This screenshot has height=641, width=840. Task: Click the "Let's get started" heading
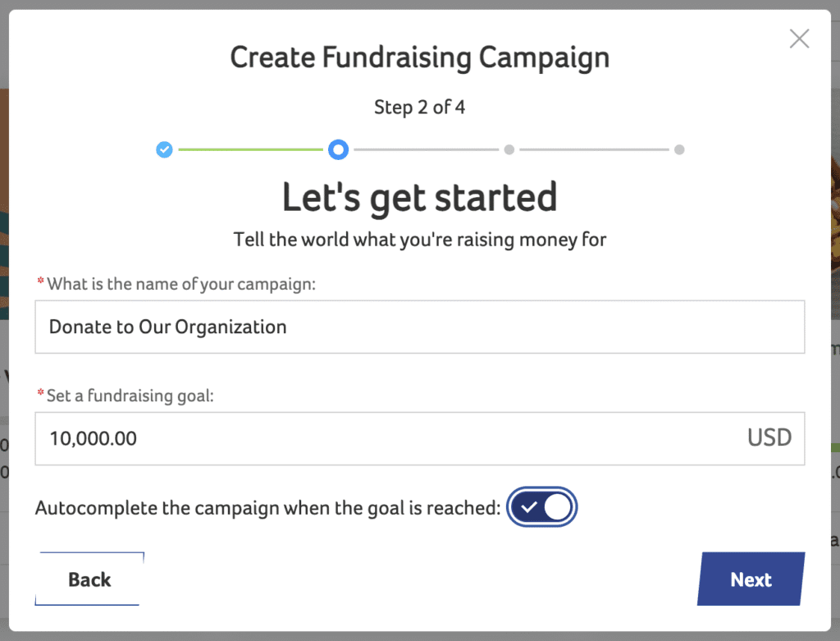[x=419, y=198]
